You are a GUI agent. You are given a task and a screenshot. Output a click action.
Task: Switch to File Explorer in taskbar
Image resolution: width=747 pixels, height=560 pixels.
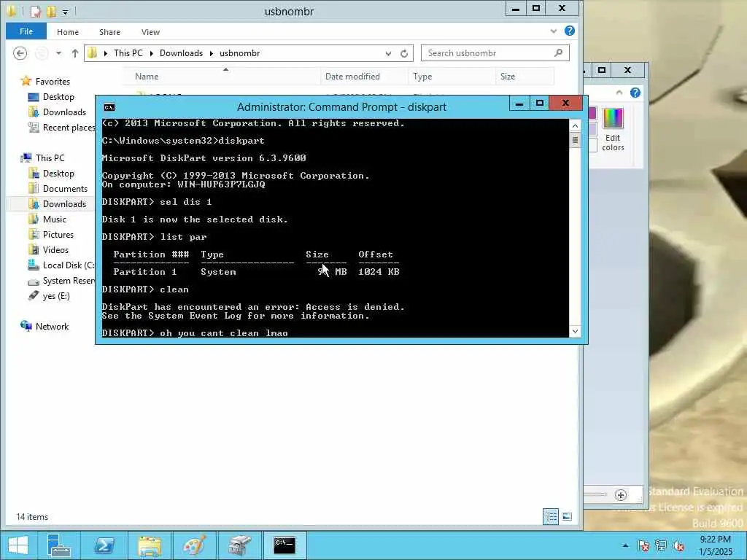tap(149, 545)
